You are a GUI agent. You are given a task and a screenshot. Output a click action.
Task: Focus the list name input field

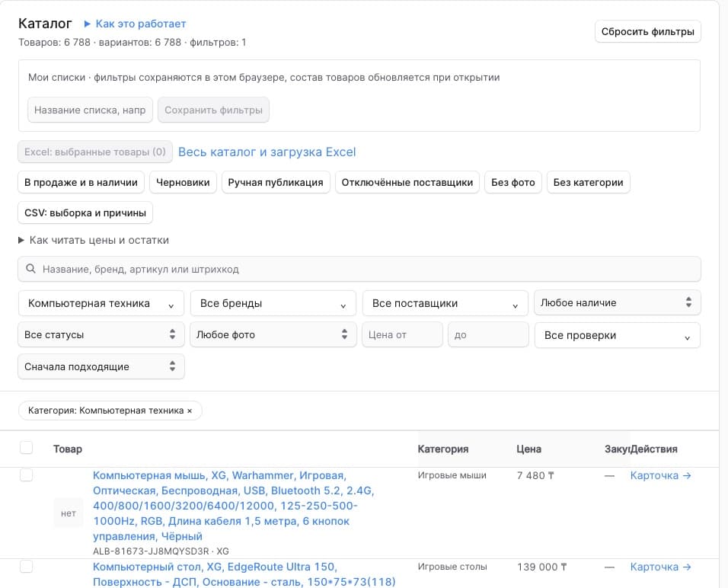90,110
